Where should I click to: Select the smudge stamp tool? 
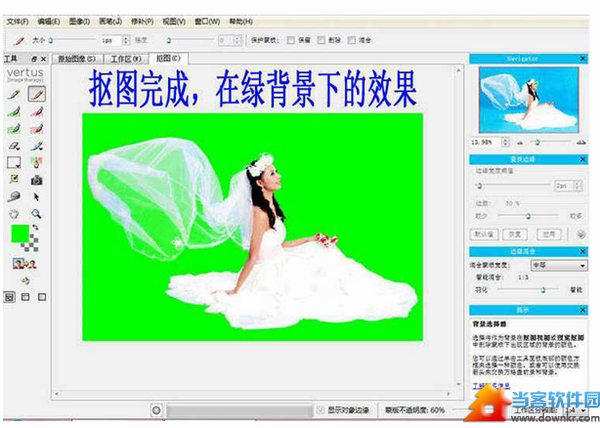tap(14, 197)
